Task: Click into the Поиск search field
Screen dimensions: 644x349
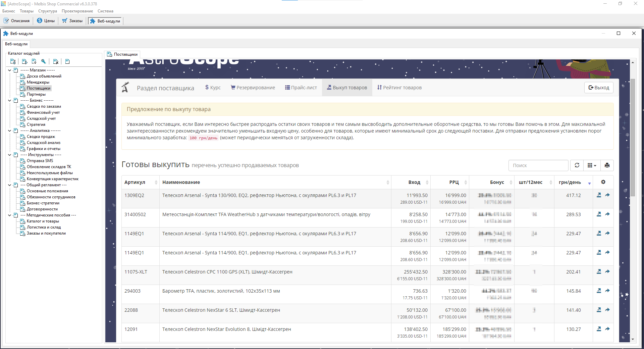Action: coord(538,165)
